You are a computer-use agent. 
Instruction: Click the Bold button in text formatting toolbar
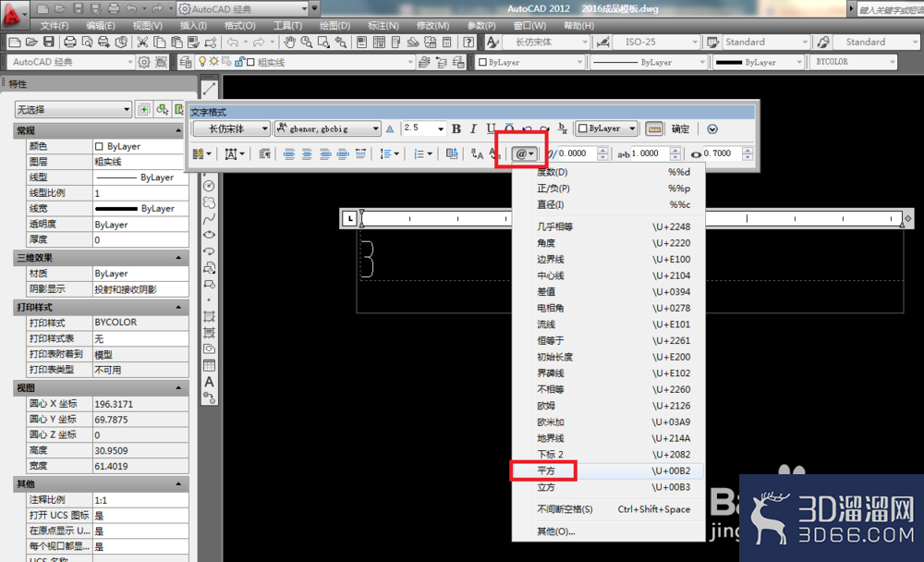(456, 128)
